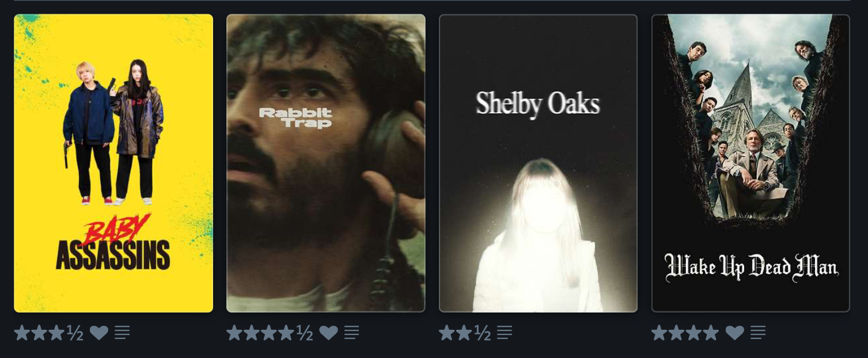Click the first star under Shelby Oaks
868x358 pixels.
(447, 332)
